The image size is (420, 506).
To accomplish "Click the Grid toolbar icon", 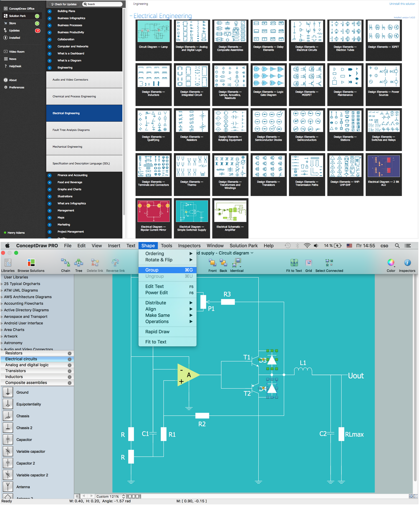I will [308, 263].
